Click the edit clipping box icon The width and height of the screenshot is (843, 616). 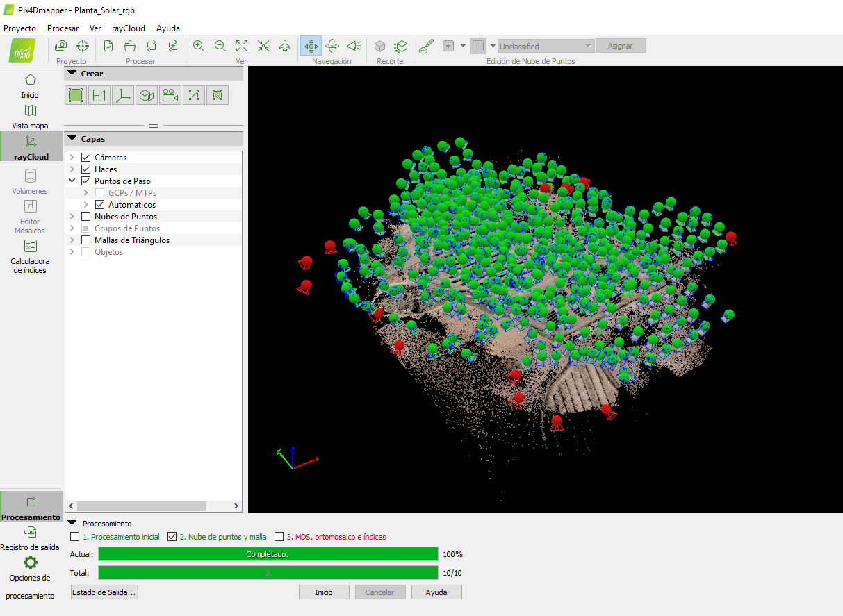coord(401,46)
